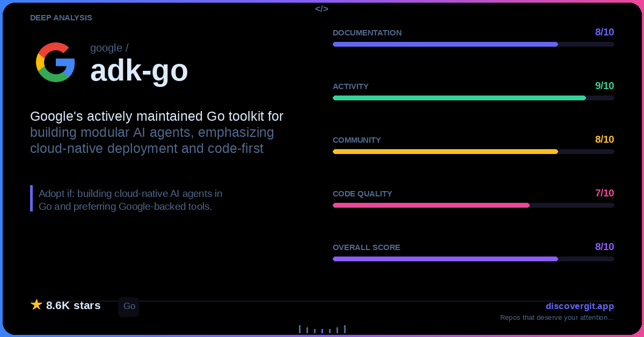This screenshot has width=644, height=337.
Task: Click the CODE QUALITY label
Action: [362, 194]
